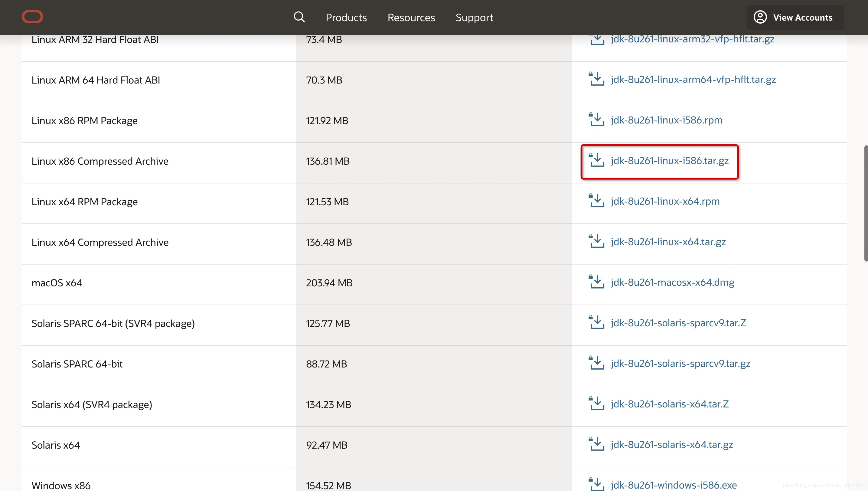This screenshot has height=491, width=868.
Task: Select 'Linux x64 RPM Package' text
Action: (x=85, y=202)
